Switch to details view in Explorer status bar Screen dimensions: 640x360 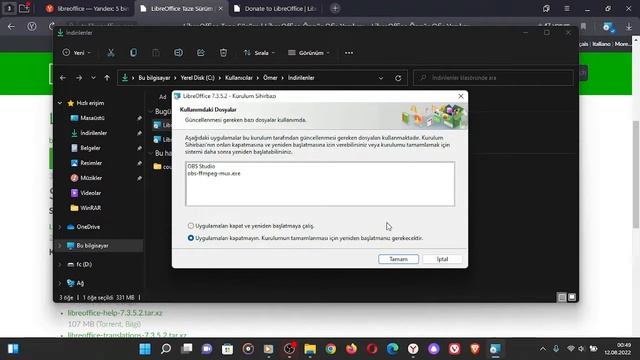pos(562,298)
